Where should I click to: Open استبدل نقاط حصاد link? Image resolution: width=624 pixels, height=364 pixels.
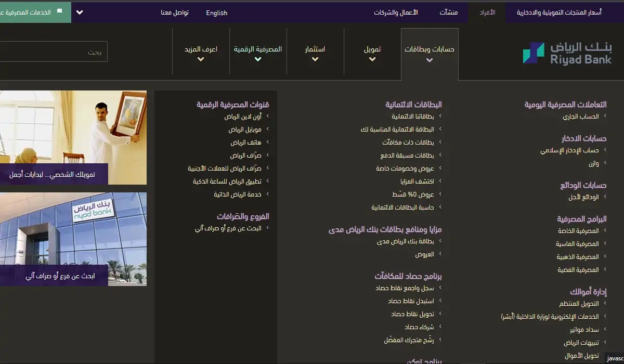(x=411, y=301)
